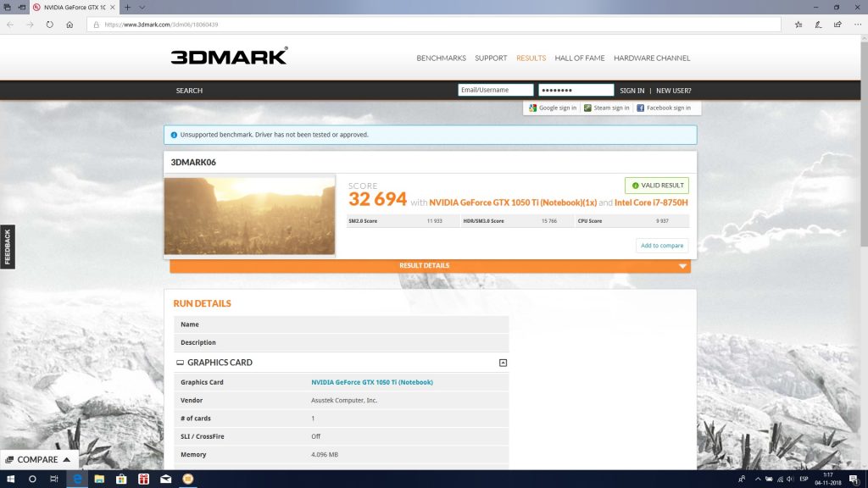Open the Hall of Fame page

[579, 58]
